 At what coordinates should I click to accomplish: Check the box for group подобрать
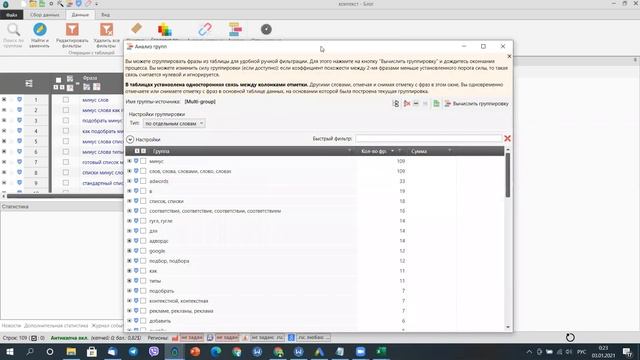143,291
